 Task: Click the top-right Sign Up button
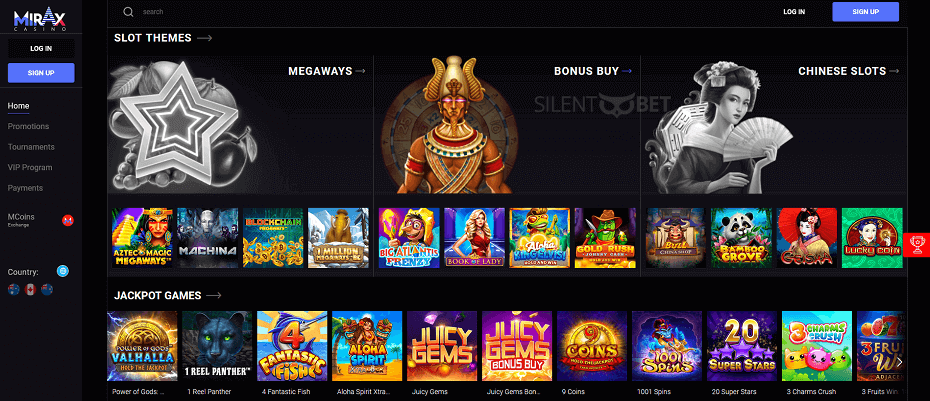pos(865,12)
